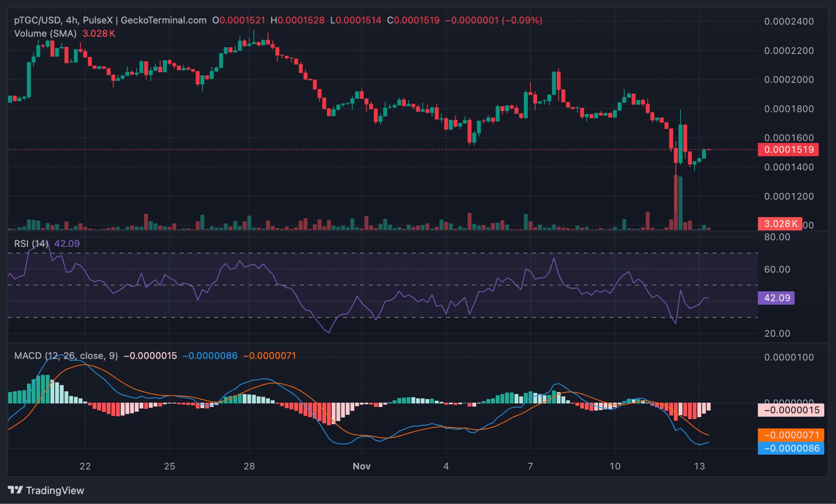Click the blue −0.0000086 value in MACD legend
Screen dimensions: 836x504
pyautogui.click(x=210, y=356)
